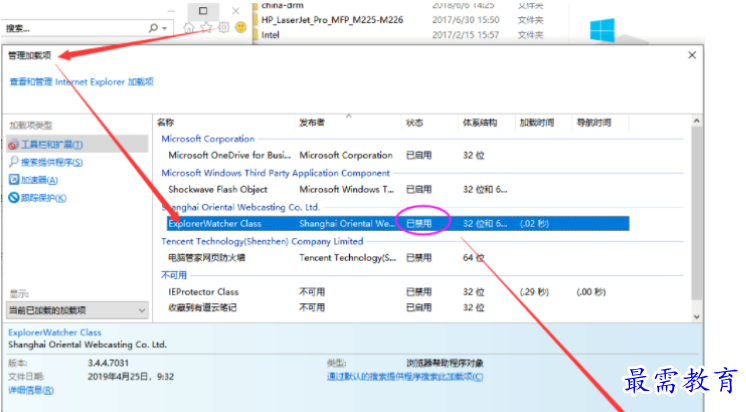
Task: Select Microsoft OneDrive for Busi... row
Action: click(398, 156)
